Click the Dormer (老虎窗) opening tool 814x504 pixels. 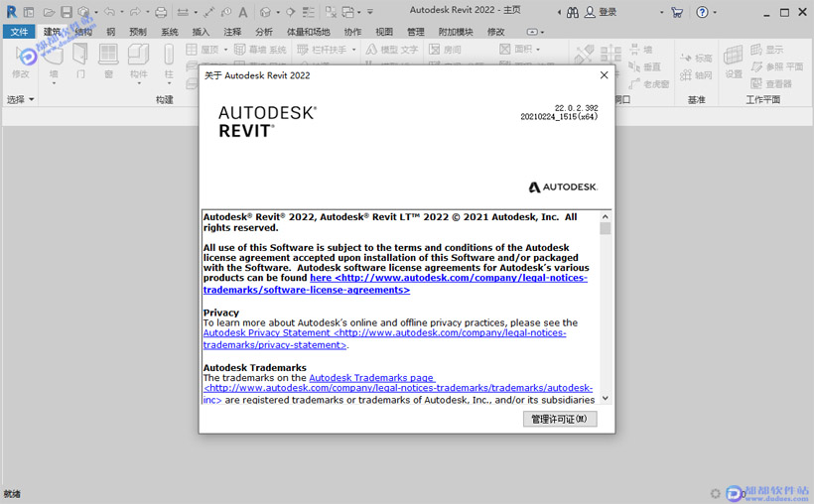tap(648, 83)
